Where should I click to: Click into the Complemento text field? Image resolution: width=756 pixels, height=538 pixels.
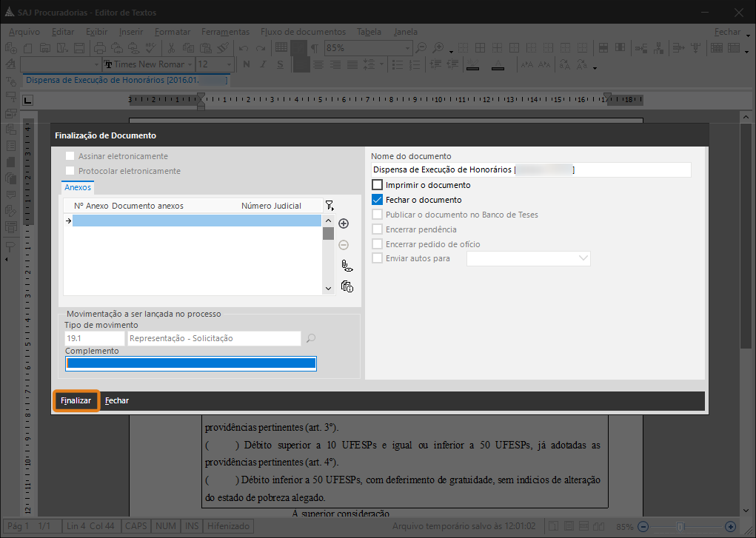(x=190, y=363)
